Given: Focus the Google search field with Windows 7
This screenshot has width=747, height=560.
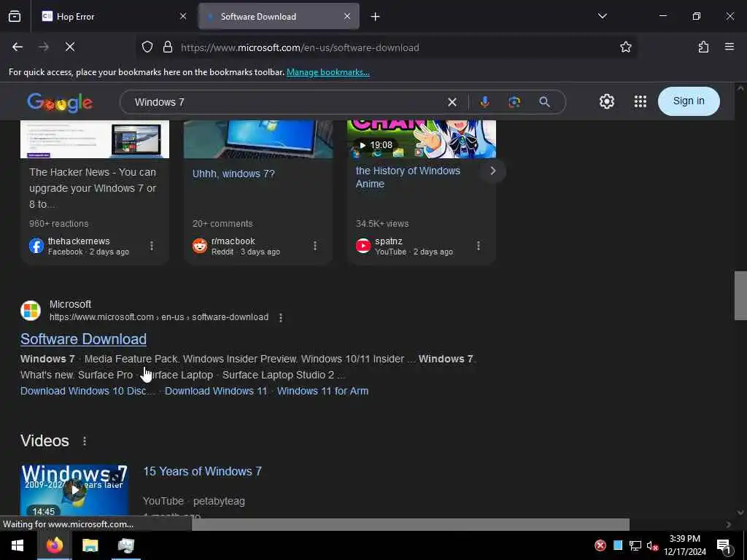Looking at the screenshot, I should 286,102.
